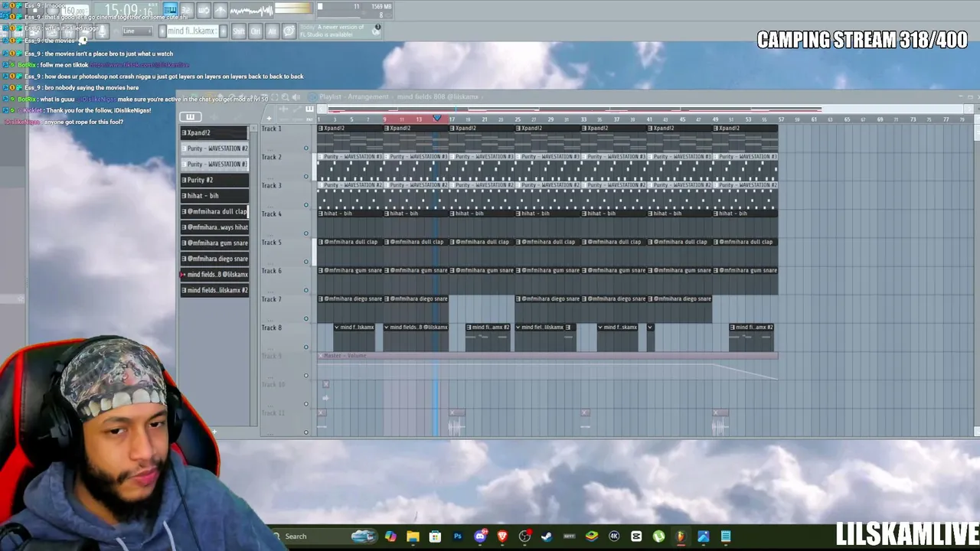Toggle the Shift modifier button
980x551 pixels.
239,31
